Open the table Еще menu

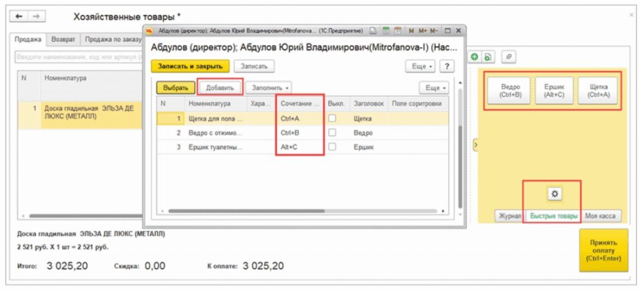434,87
